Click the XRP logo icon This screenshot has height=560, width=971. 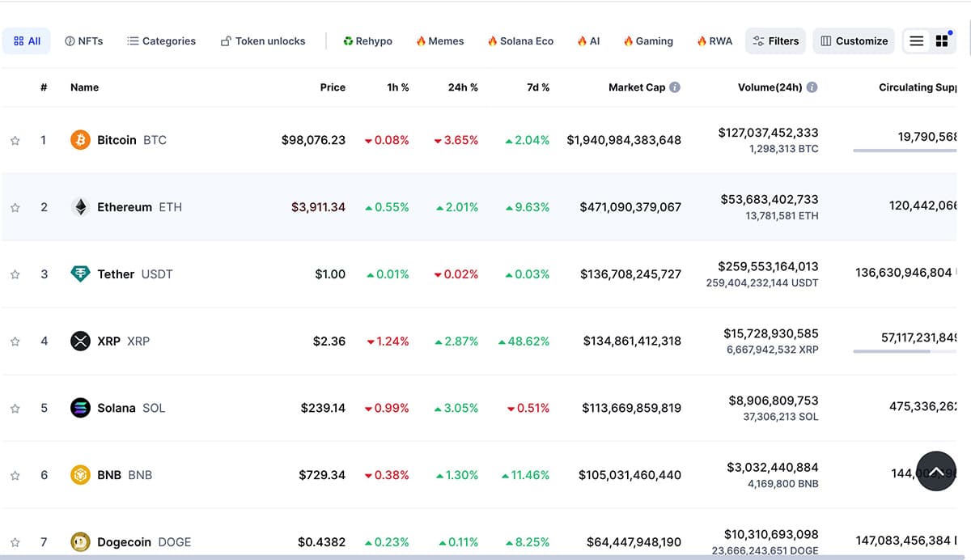click(x=80, y=342)
